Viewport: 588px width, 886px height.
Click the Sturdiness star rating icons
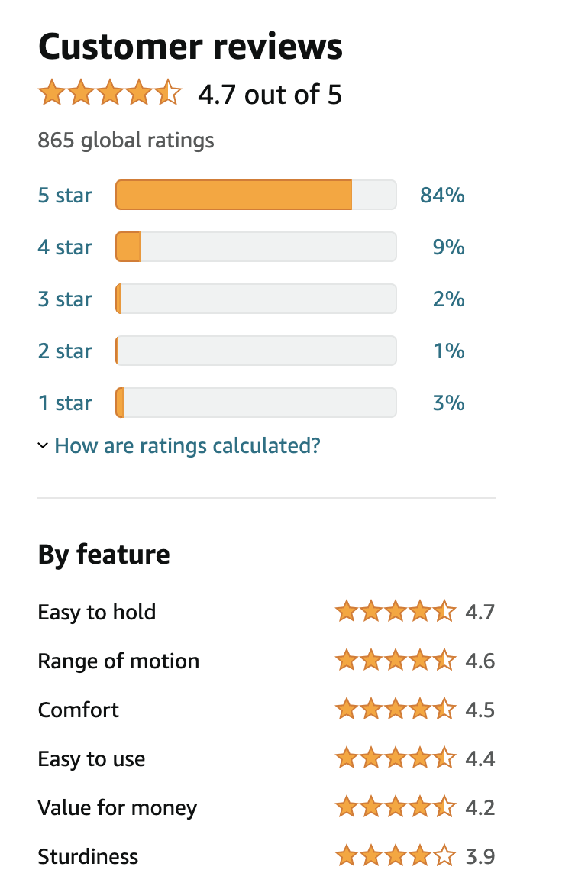[395, 856]
